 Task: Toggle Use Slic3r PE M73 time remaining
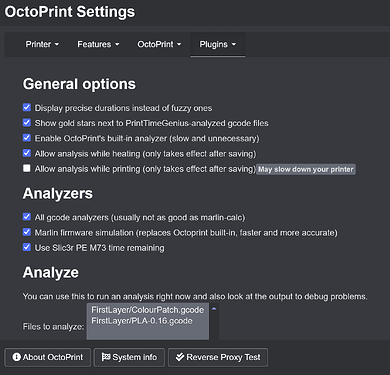pos(27,247)
